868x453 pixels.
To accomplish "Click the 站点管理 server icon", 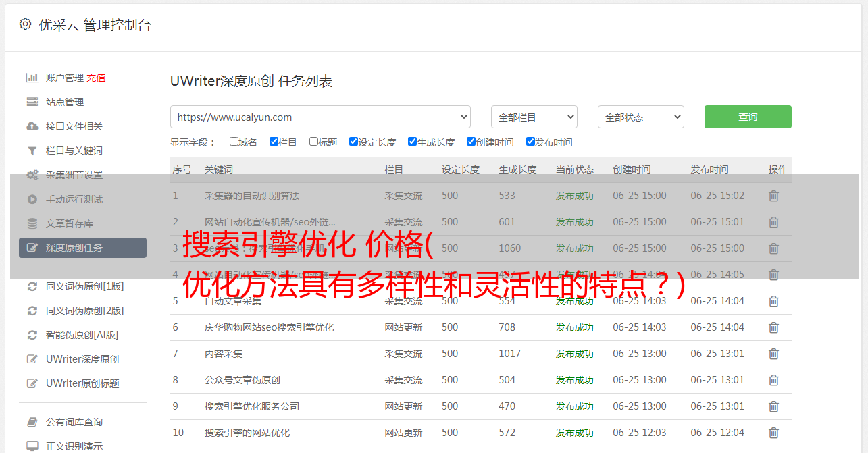I will coord(32,102).
